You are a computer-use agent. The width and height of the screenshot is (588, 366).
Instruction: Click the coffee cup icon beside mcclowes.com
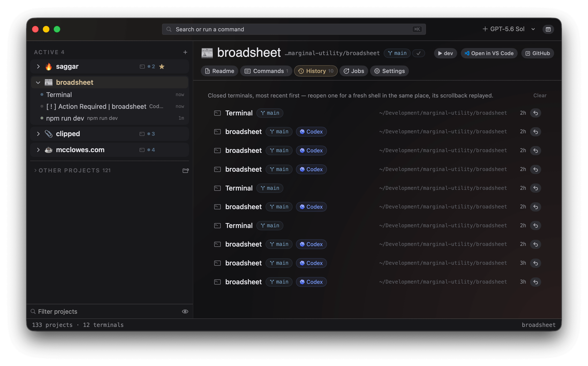pos(49,150)
